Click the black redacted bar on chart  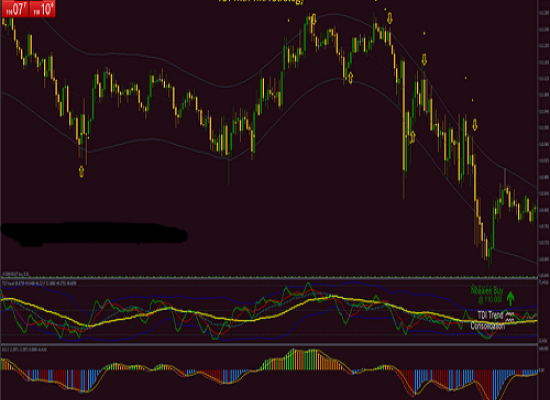tap(94, 233)
